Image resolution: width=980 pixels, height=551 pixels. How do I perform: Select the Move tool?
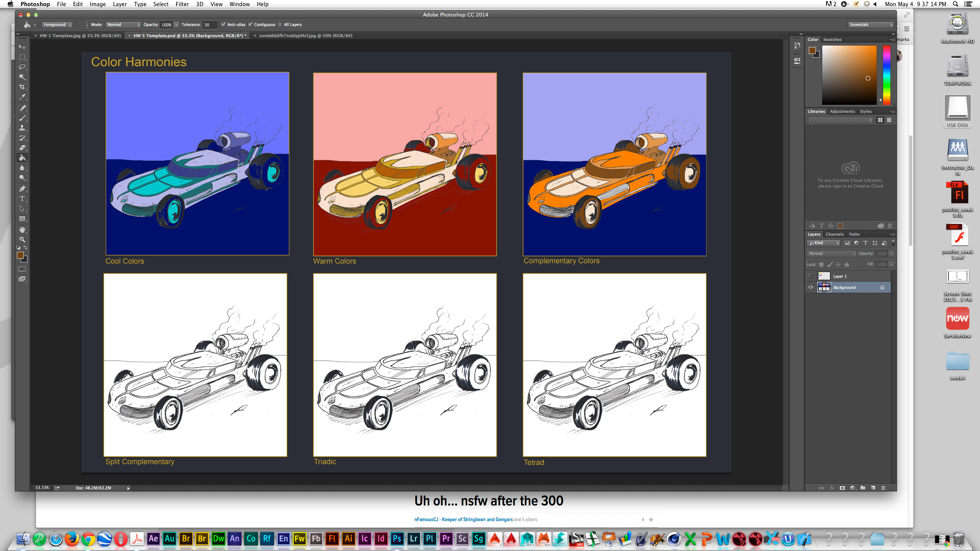point(22,47)
